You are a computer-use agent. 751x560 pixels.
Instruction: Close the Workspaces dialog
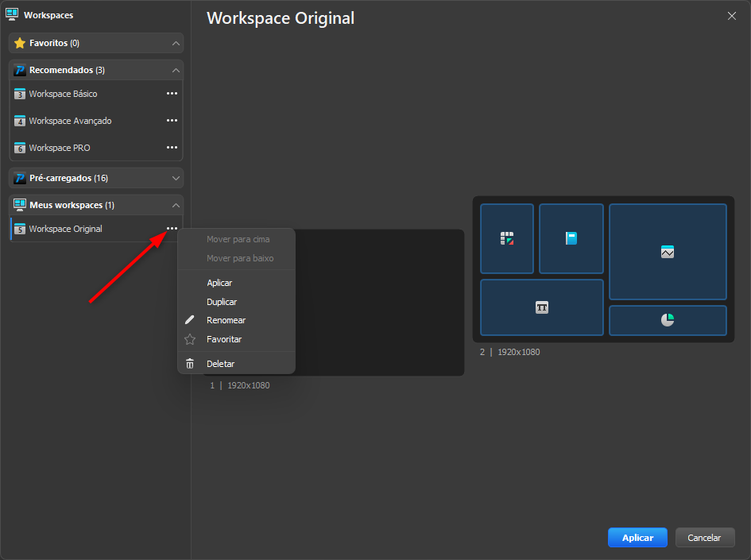tap(732, 16)
